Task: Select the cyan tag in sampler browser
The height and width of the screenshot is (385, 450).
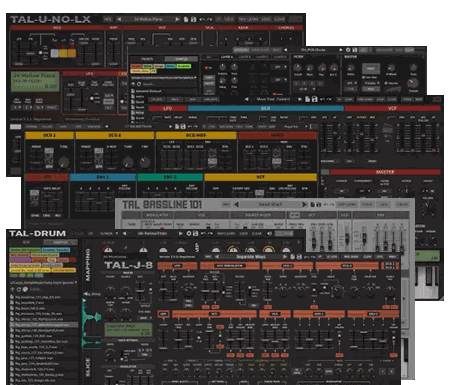Action: pyautogui.click(x=170, y=66)
